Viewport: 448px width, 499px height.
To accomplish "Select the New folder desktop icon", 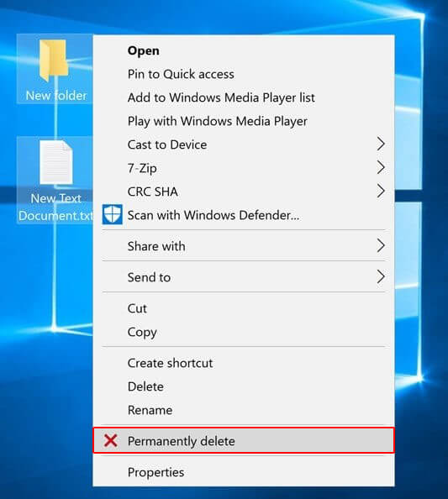I will click(54, 68).
